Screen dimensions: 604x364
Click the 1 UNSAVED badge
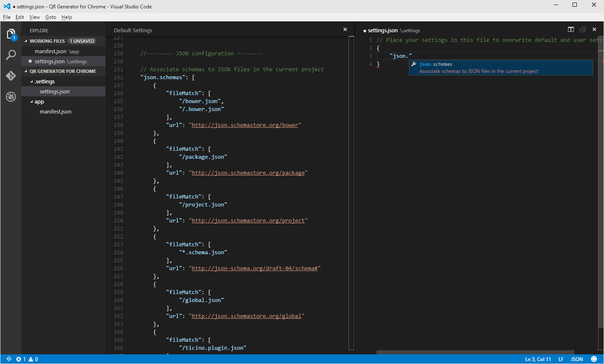point(82,41)
